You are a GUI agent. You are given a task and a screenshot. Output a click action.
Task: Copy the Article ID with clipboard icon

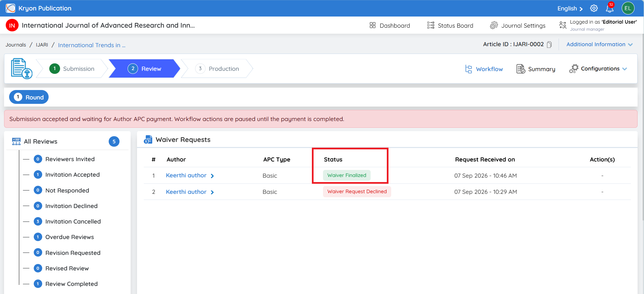(x=549, y=45)
